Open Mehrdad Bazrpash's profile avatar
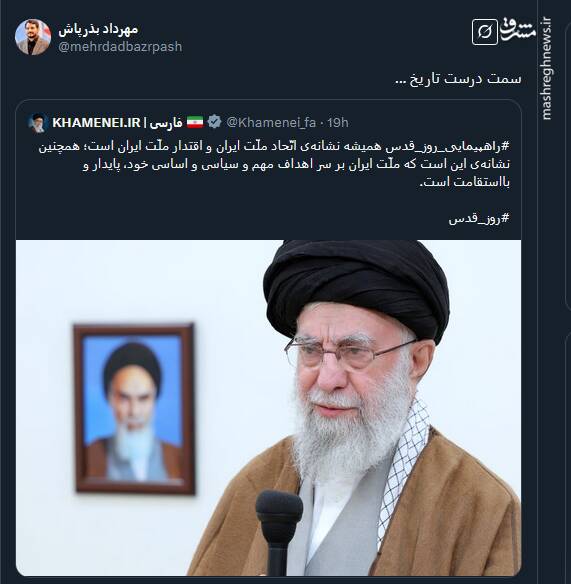Viewport: 571px width, 584px height. [33, 37]
